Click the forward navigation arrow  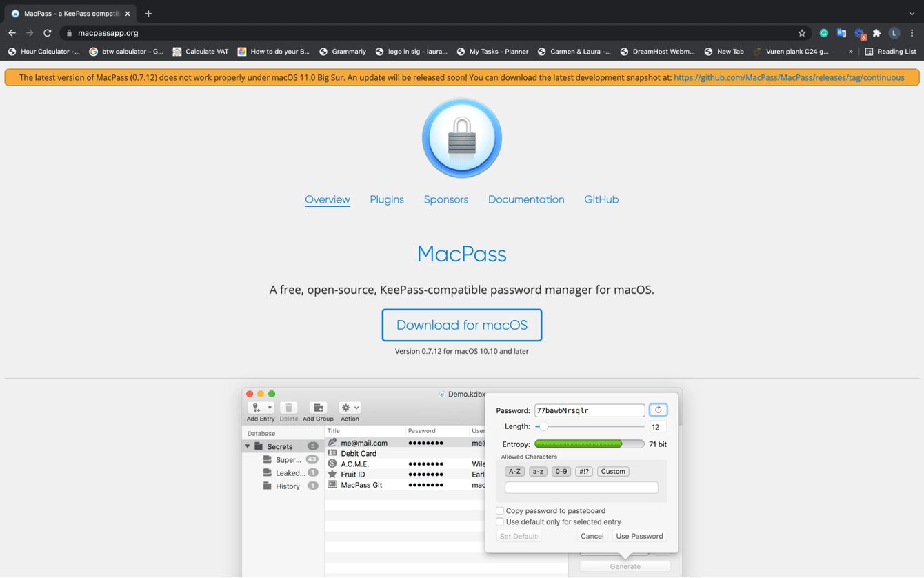(x=30, y=33)
